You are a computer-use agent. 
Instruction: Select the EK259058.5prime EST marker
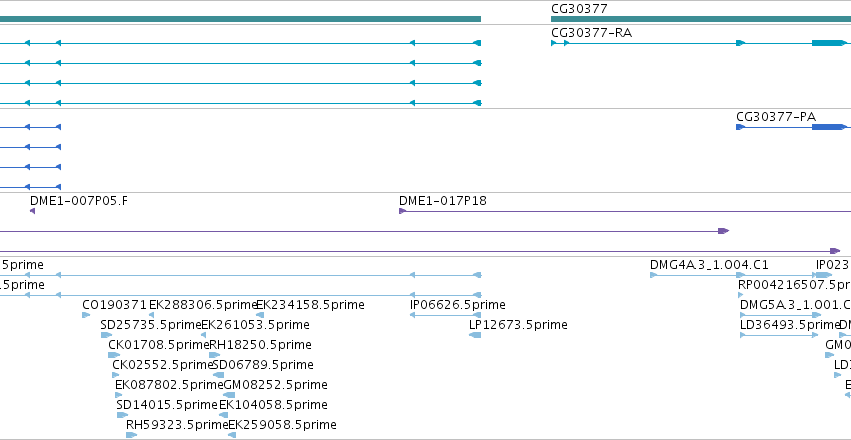click(232, 435)
